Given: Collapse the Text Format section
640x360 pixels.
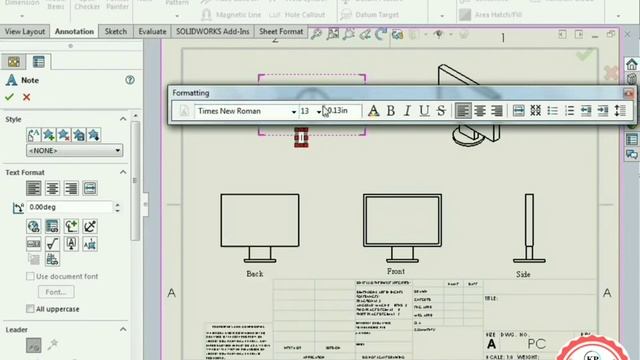Looking at the screenshot, I should (123, 172).
